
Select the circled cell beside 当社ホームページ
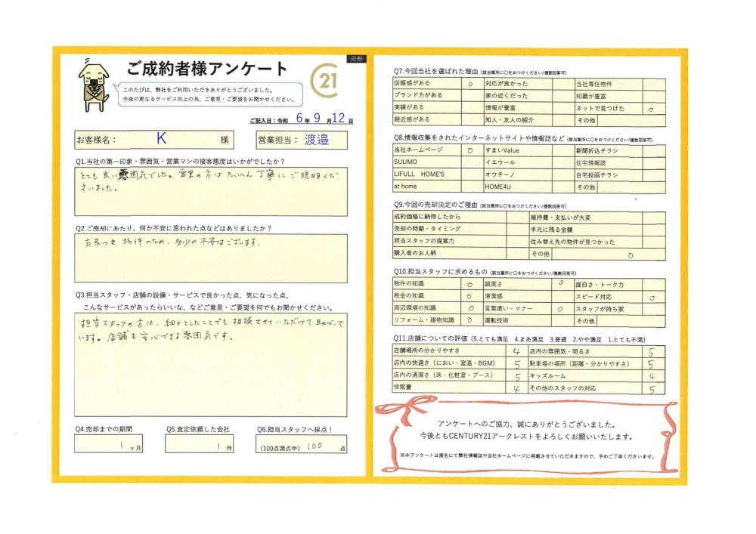click(x=472, y=150)
